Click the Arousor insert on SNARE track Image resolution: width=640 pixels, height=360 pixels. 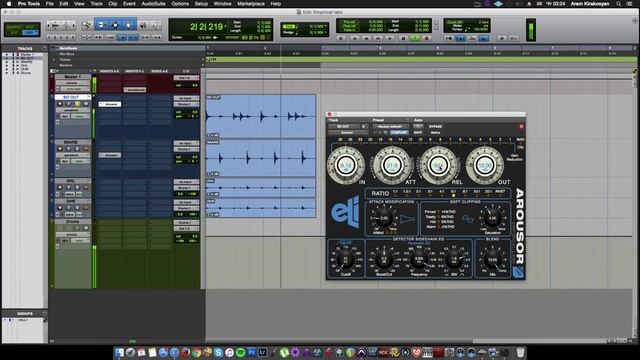(x=110, y=155)
